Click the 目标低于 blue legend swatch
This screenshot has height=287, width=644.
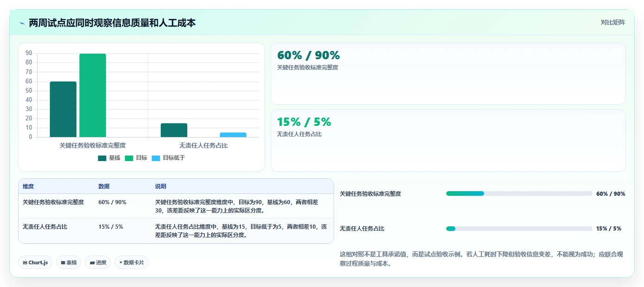pos(156,158)
